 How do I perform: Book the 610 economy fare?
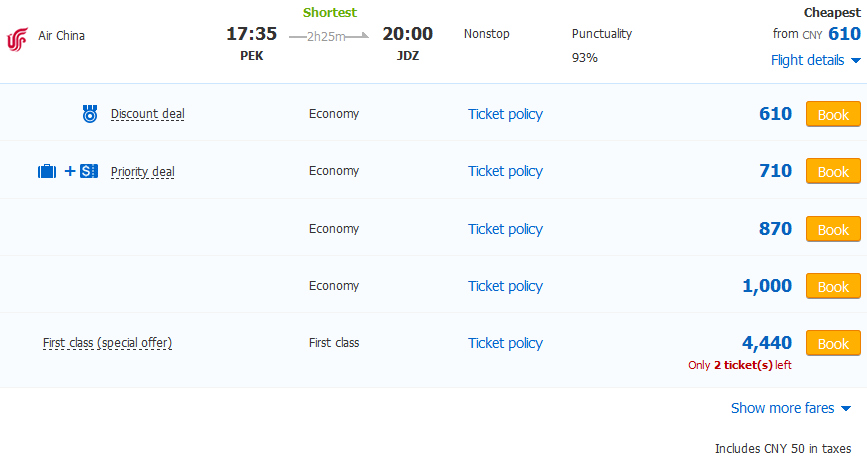pos(832,114)
